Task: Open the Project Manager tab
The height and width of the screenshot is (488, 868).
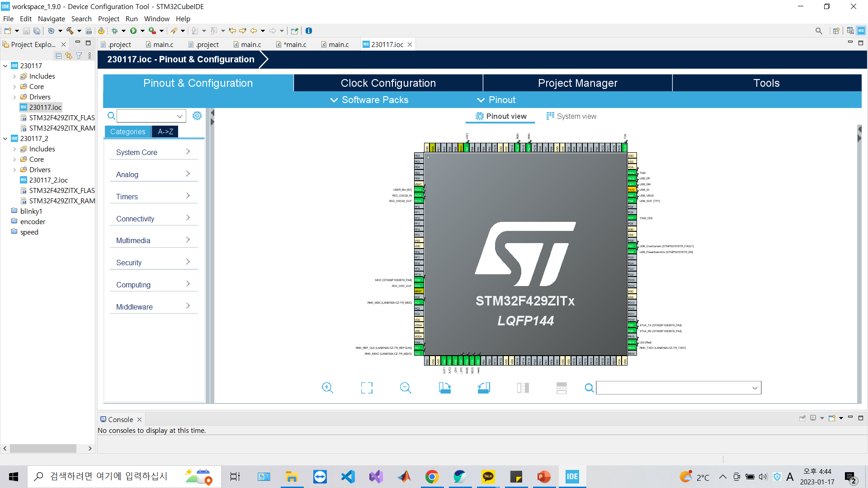Action: click(577, 83)
